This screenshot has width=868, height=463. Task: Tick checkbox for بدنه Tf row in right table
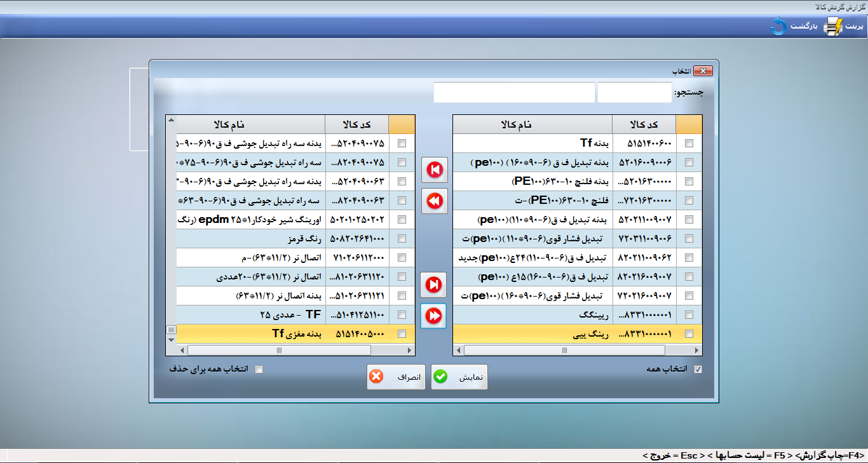689,144
